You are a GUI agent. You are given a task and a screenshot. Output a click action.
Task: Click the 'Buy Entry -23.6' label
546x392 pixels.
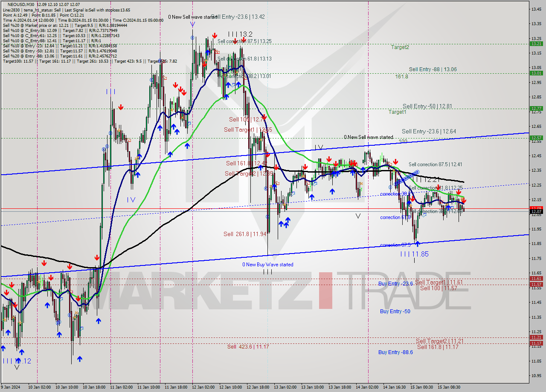coord(395,284)
